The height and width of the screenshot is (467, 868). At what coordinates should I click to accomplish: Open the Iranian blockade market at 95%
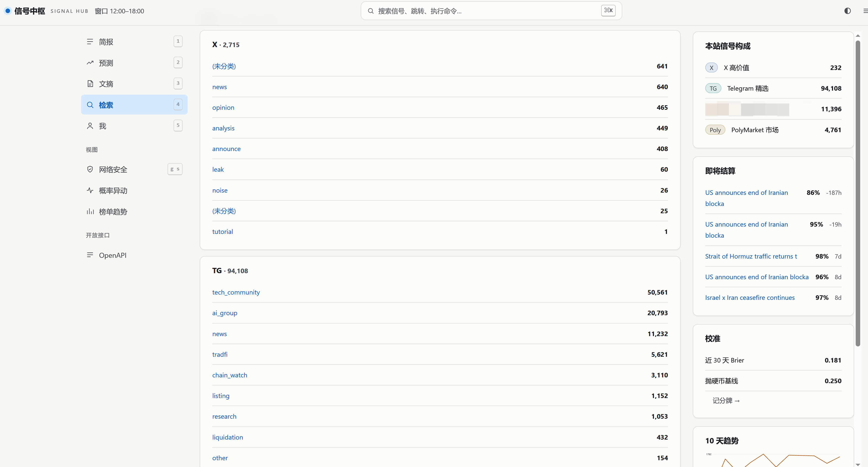click(746, 230)
